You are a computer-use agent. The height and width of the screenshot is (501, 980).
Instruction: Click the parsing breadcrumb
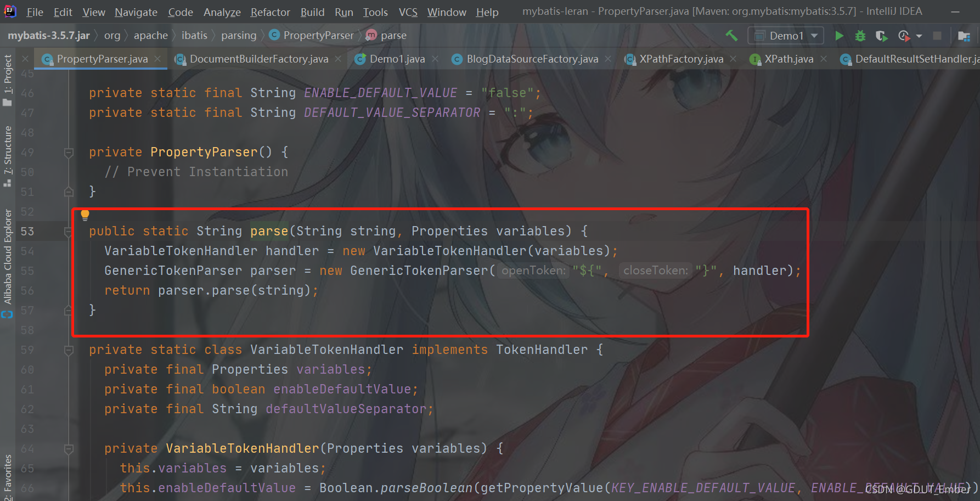tap(239, 36)
